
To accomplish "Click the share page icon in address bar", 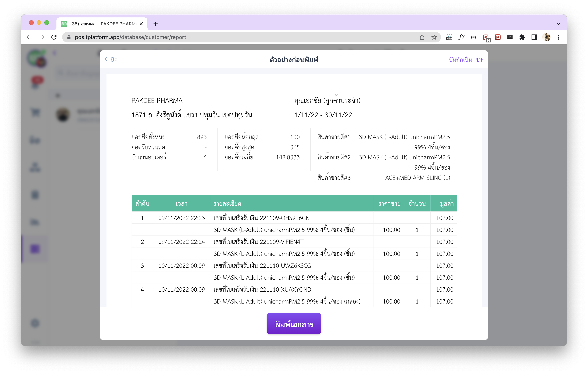I will (x=422, y=37).
